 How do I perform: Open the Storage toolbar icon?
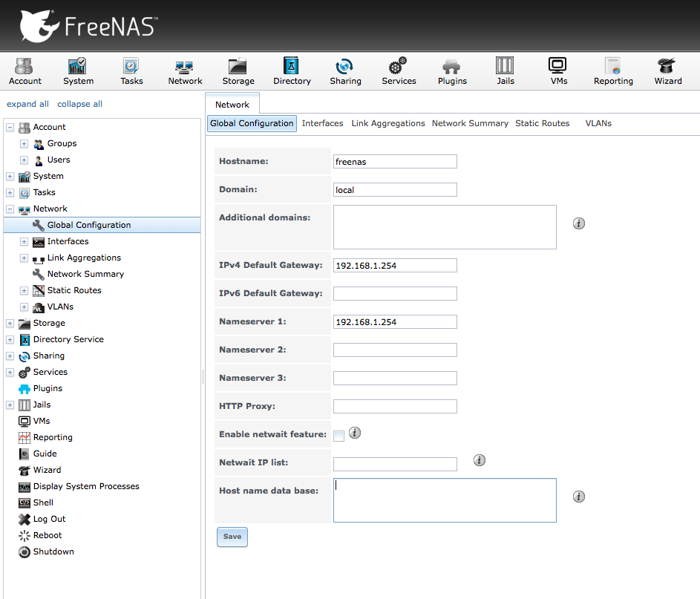coord(238,67)
